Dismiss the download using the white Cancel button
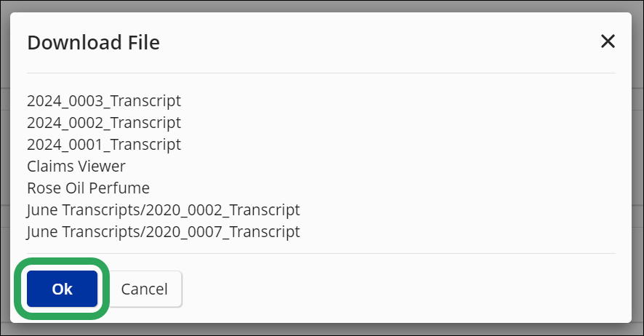This screenshot has width=644, height=336. 144,289
